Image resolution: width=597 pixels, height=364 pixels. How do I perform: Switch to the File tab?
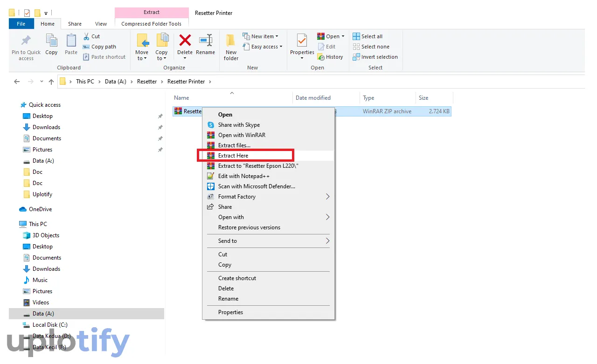pyautogui.click(x=21, y=24)
